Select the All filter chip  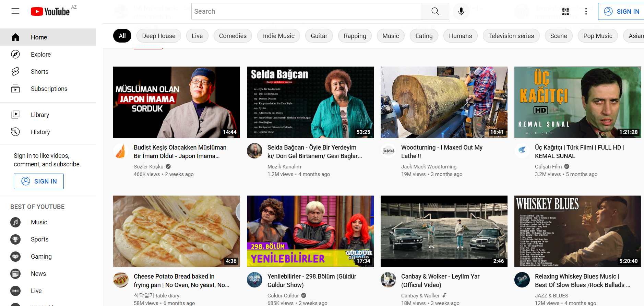[x=122, y=36]
